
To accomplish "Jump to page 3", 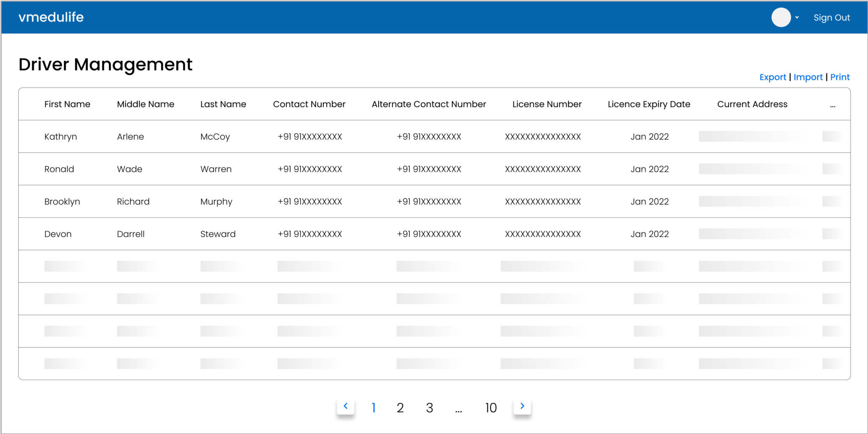I will [x=429, y=408].
